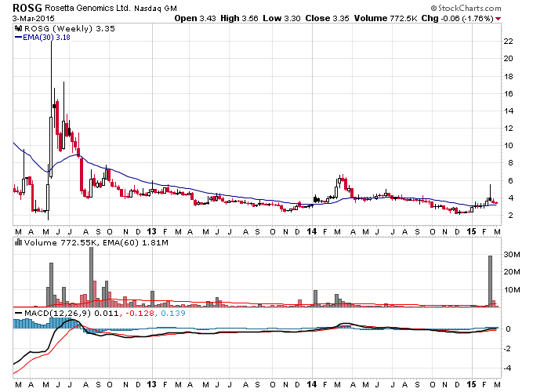Screen dimensions: 533x392
Task: Click the MACD axis label '0'
Action: tap(508, 328)
